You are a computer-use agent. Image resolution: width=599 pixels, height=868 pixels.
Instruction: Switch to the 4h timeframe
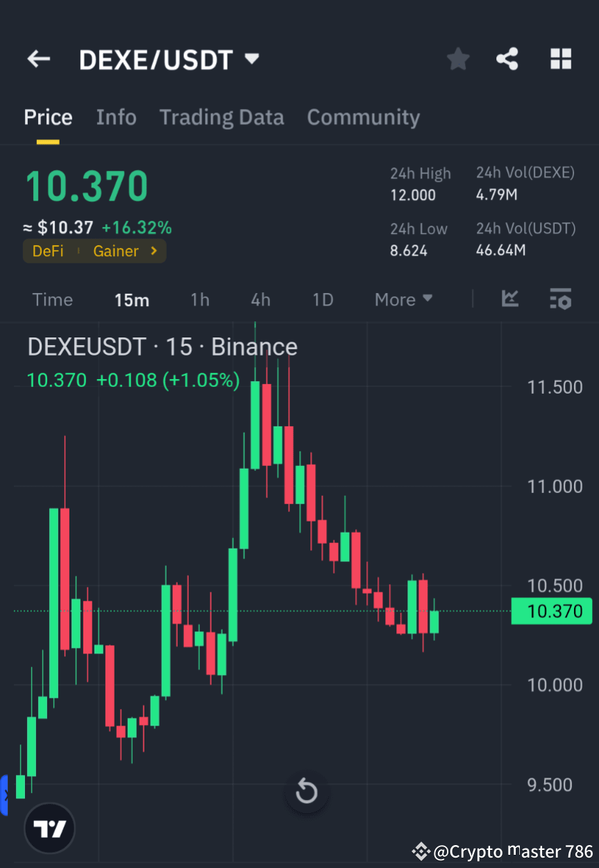click(260, 299)
